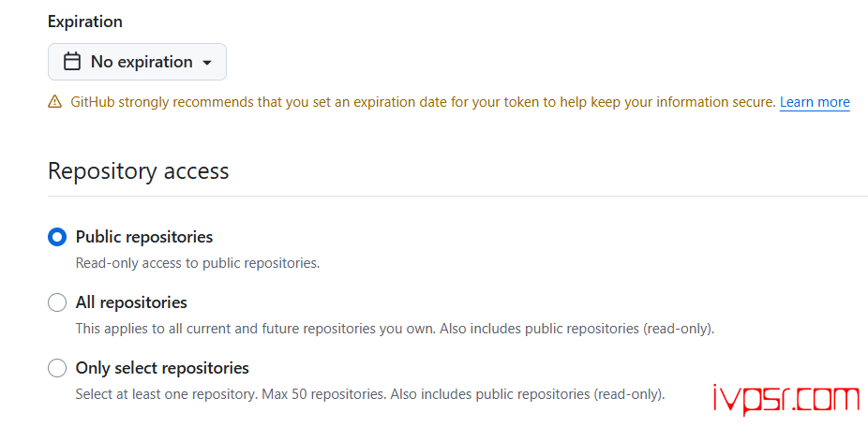Screen dimensions: 868x427
Task: Choose the All repositories radio option
Action: [x=57, y=302]
